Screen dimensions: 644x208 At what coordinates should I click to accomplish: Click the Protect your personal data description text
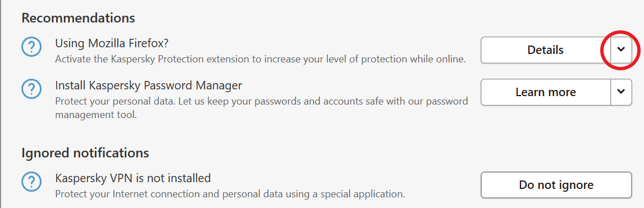(262, 108)
